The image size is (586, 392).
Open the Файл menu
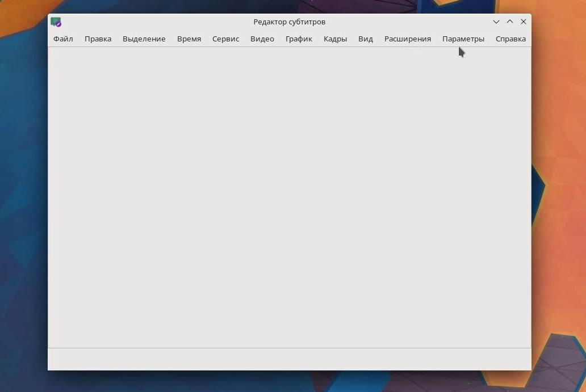coord(63,39)
